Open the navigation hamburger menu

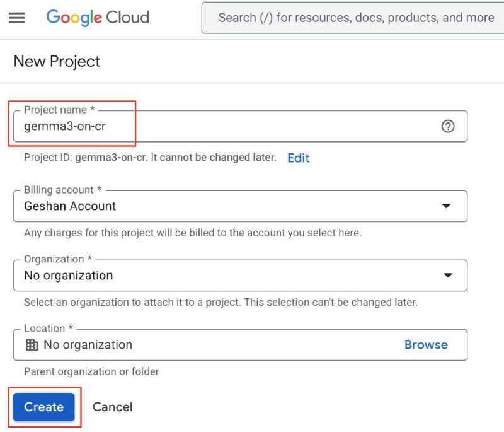pos(16,18)
